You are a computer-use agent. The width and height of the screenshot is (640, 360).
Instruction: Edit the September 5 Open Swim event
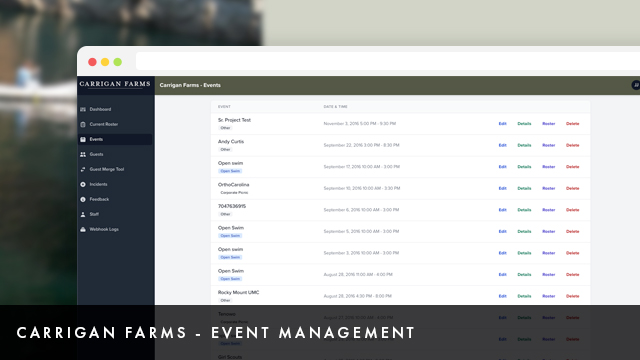coord(502,232)
